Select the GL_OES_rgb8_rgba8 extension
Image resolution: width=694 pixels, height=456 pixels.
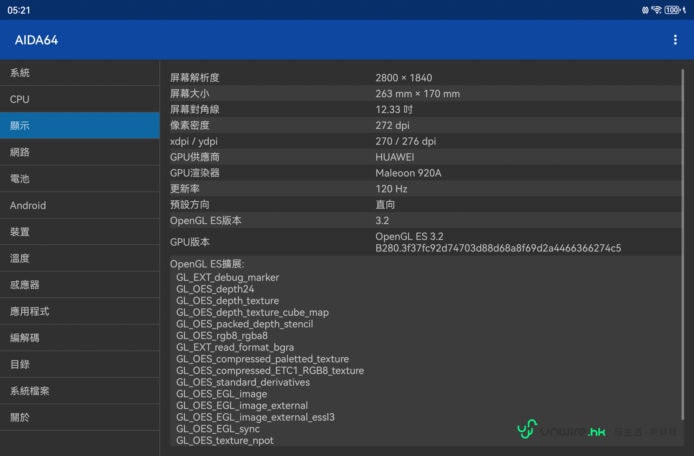click(222, 336)
